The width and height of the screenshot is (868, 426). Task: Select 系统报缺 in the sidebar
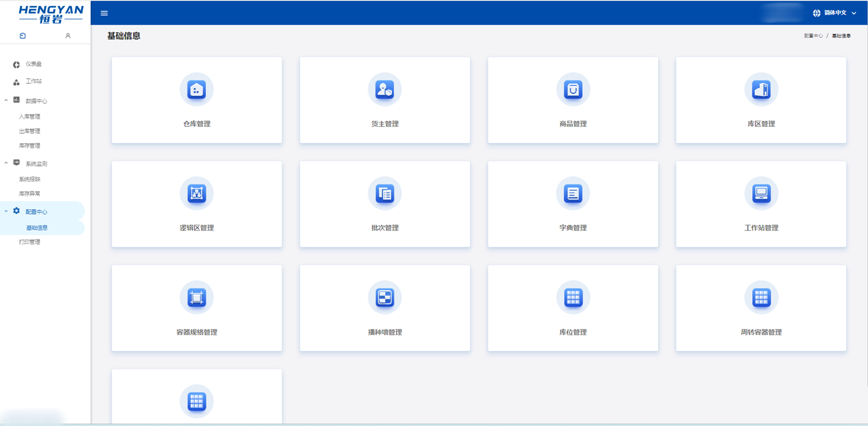point(29,179)
